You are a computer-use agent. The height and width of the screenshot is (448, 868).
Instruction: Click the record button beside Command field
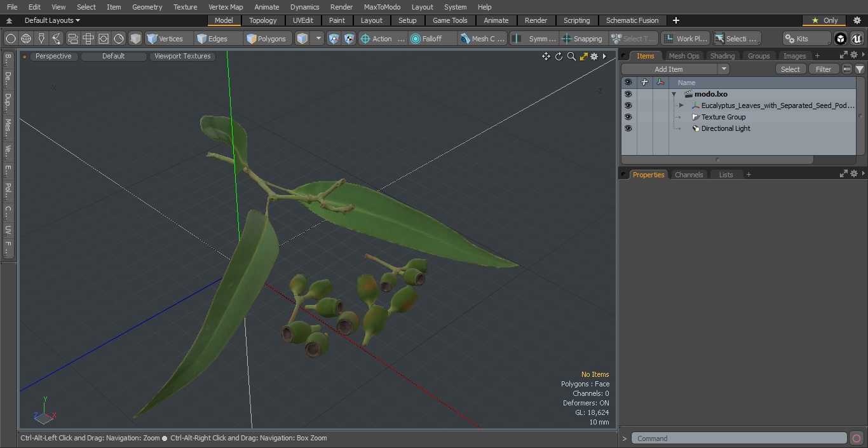856,438
